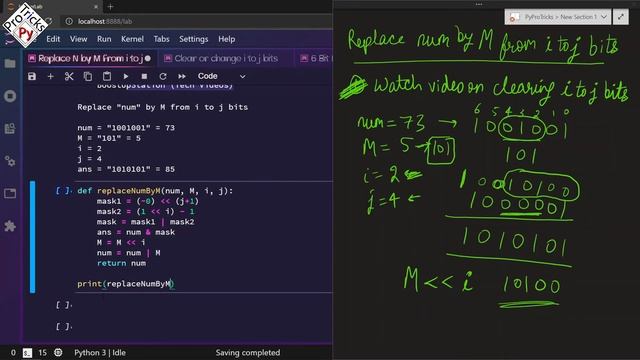Viewport: 640px width, 360px height.
Task: Open the Edit menu
Action: click(x=53, y=39)
